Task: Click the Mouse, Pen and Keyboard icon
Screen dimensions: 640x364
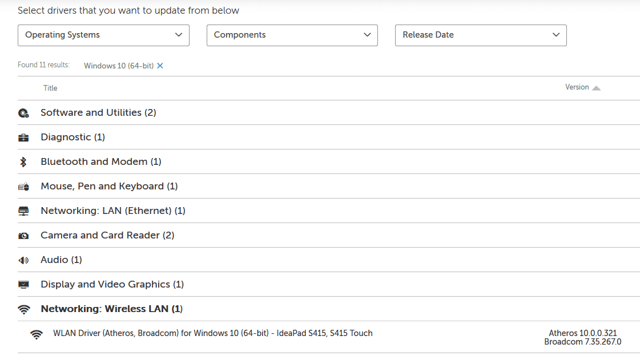Action: click(x=23, y=187)
